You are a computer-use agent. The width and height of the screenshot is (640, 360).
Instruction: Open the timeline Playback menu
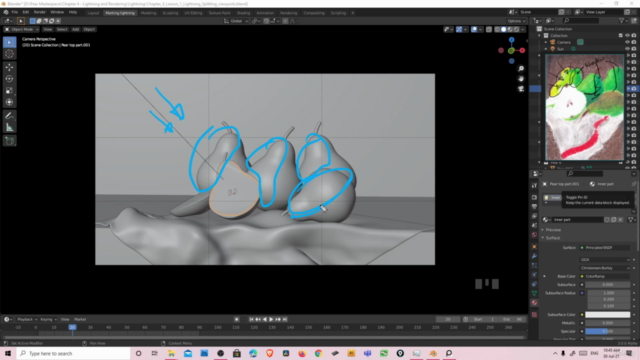[x=27, y=320]
